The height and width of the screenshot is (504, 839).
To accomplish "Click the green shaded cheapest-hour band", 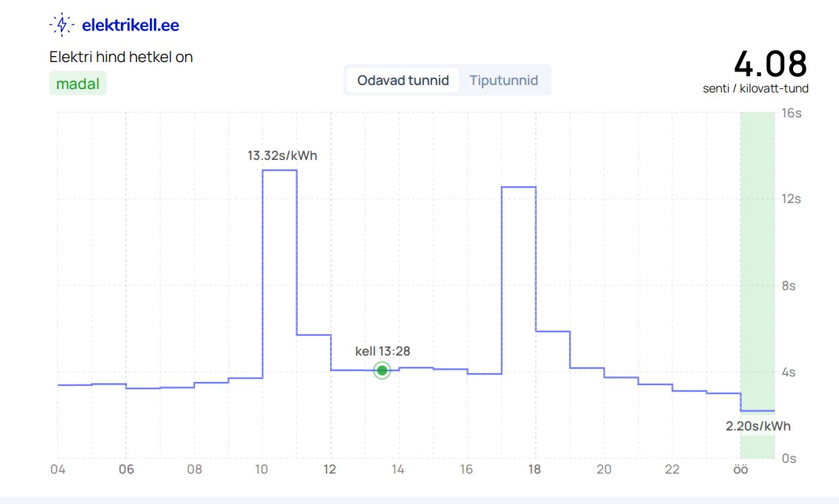I will 757,270.
